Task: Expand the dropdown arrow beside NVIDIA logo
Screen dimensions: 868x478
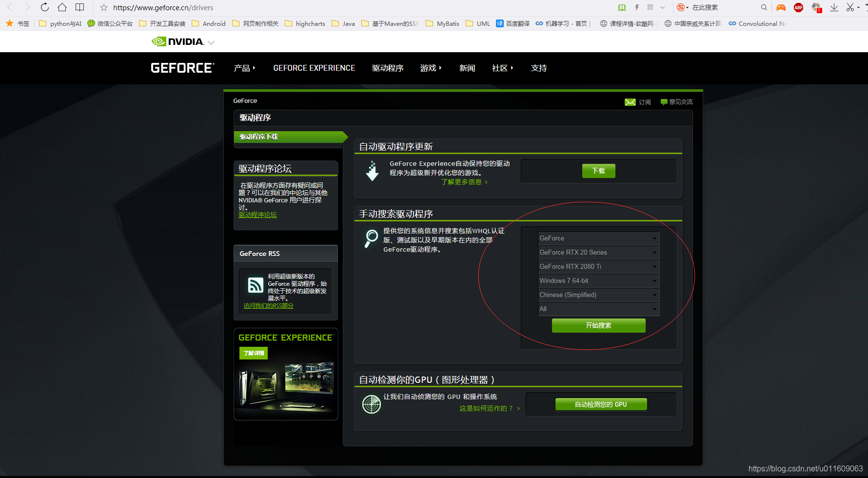Action: (211, 43)
